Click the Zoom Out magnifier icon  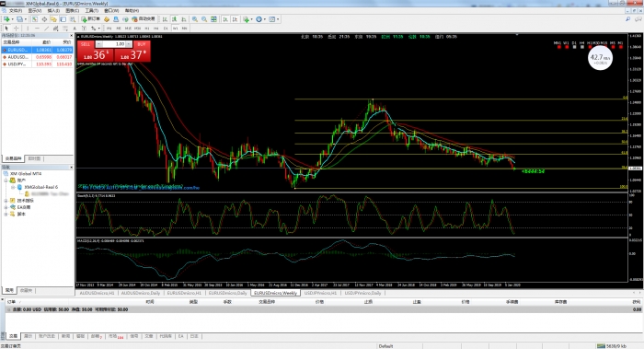[204, 19]
